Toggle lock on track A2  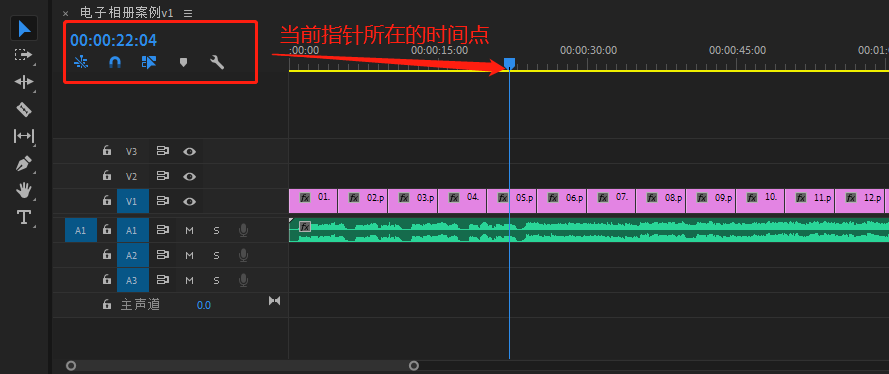(x=107, y=254)
